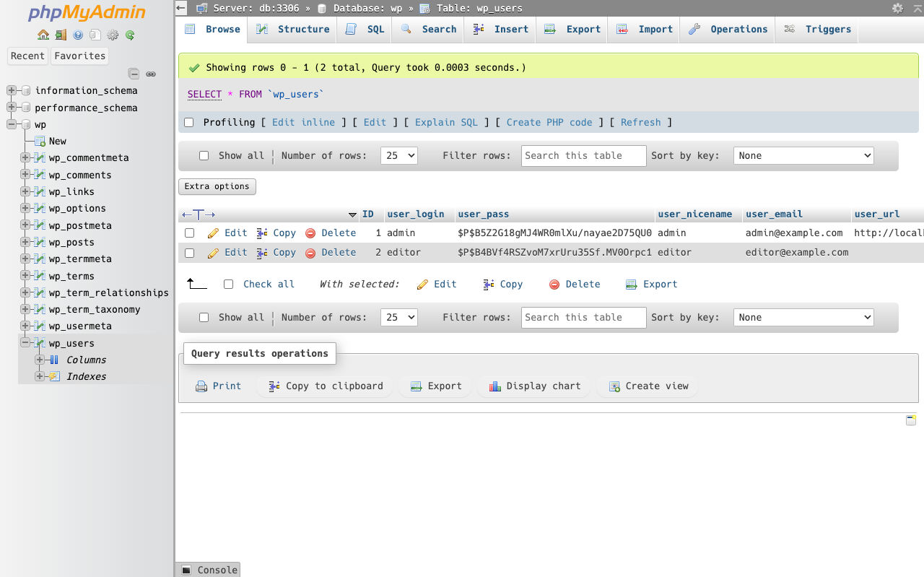Open upper Number of rows dropdown
Image resolution: width=924 pixels, height=577 pixels.
[x=399, y=156]
